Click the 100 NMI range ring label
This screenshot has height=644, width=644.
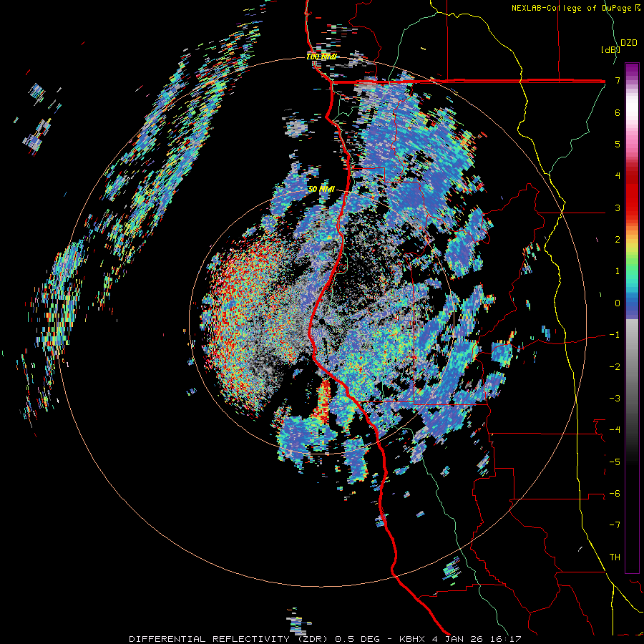321,57
